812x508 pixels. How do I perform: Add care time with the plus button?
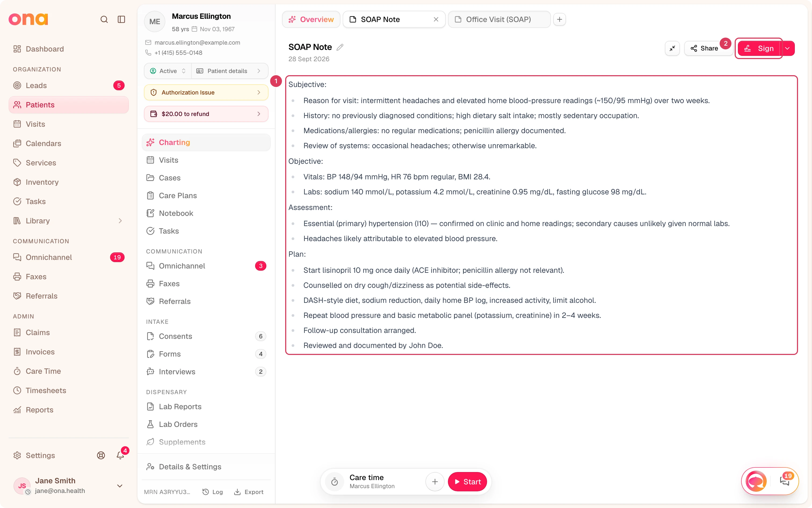(x=435, y=482)
